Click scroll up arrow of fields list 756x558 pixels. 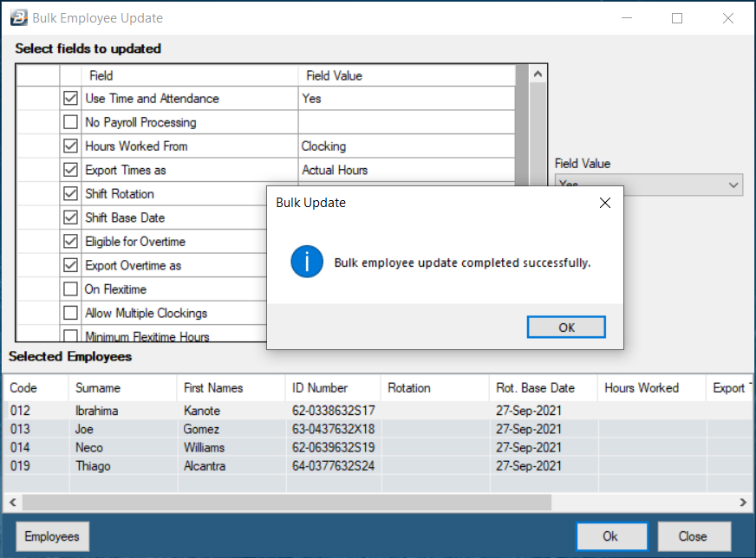coord(538,75)
